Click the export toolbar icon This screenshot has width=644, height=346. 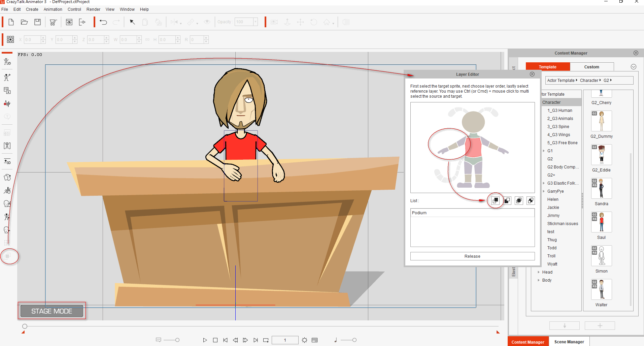(82, 22)
